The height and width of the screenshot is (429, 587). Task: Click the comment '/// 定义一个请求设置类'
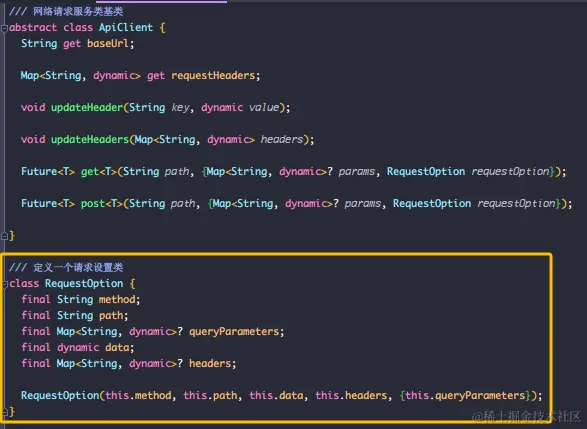(66, 267)
